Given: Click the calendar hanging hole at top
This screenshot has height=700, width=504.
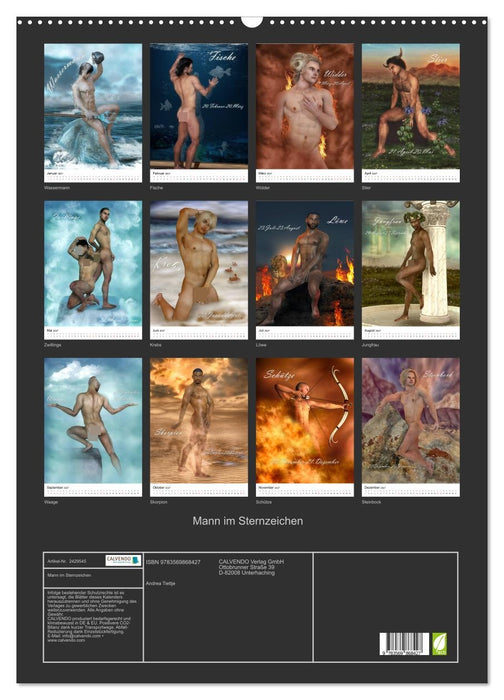Looking at the screenshot, I should point(252,21).
